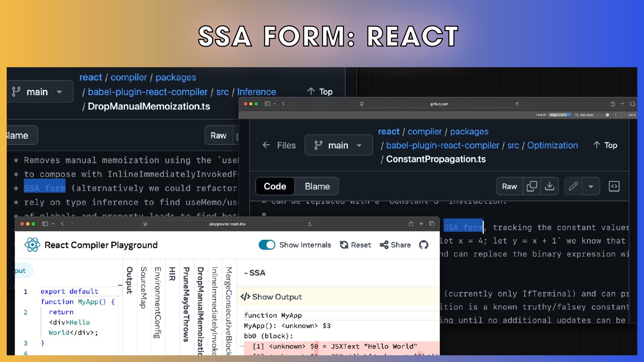Click reload icon in github.com address bar

click(517, 104)
